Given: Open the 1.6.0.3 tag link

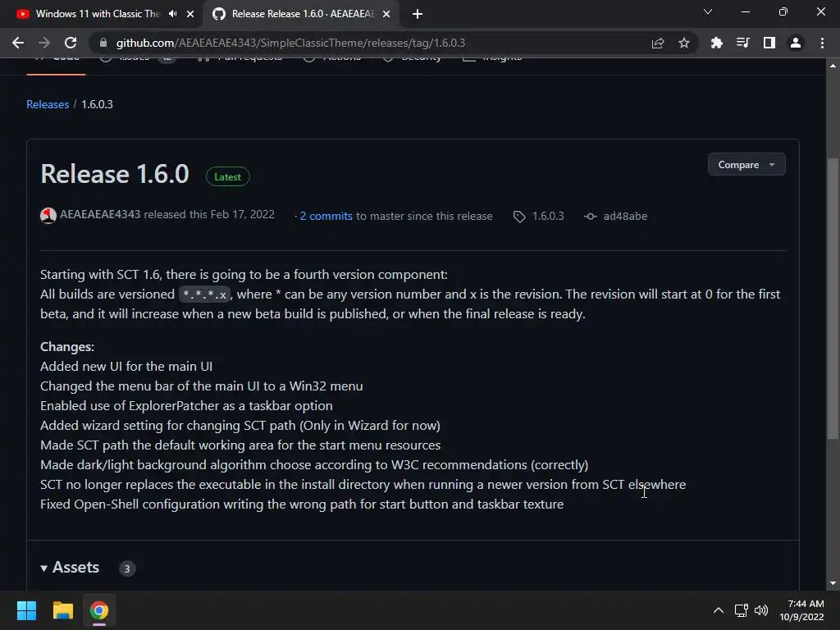Looking at the screenshot, I should tap(547, 216).
